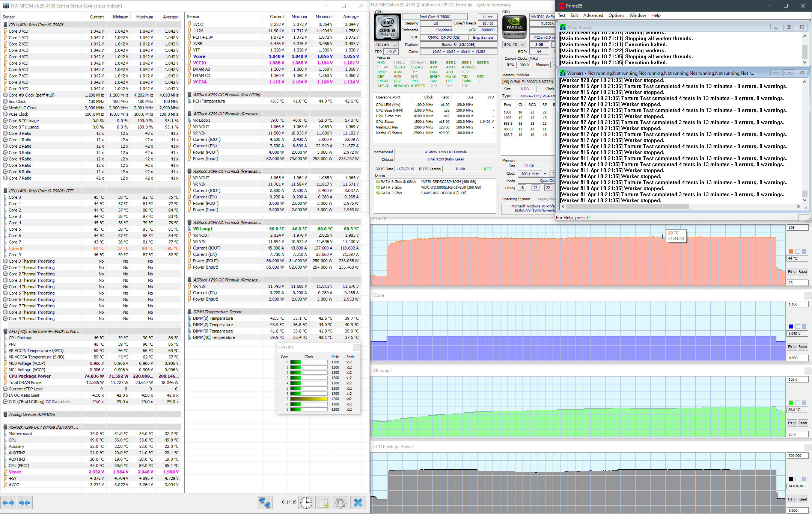Open the GPU #0 dropdown
Image resolution: width=812 pixels, height=514 pixels.
pos(514,45)
